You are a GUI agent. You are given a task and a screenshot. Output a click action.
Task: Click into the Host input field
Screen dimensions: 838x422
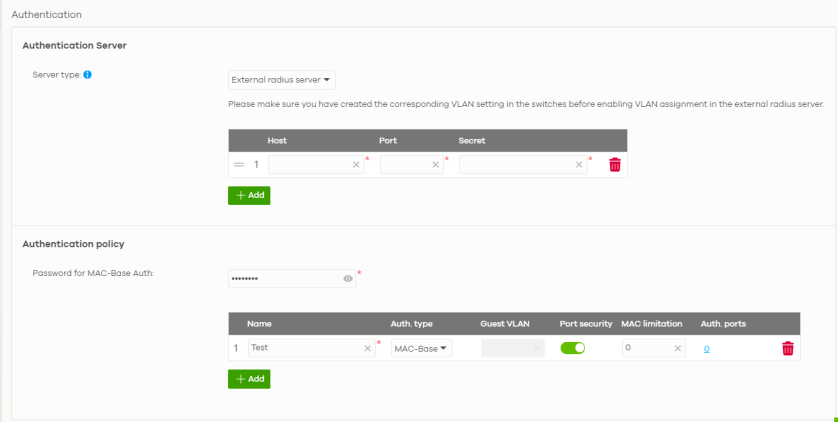pos(308,165)
